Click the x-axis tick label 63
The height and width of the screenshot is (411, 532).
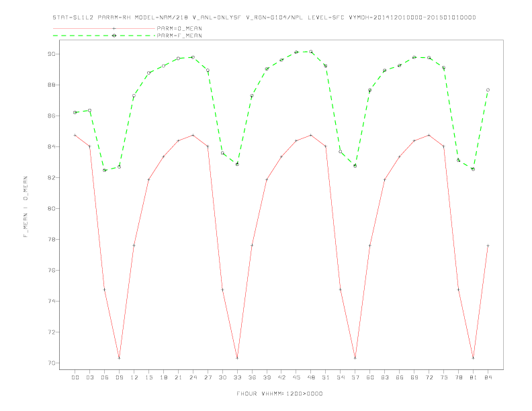pos(385,377)
